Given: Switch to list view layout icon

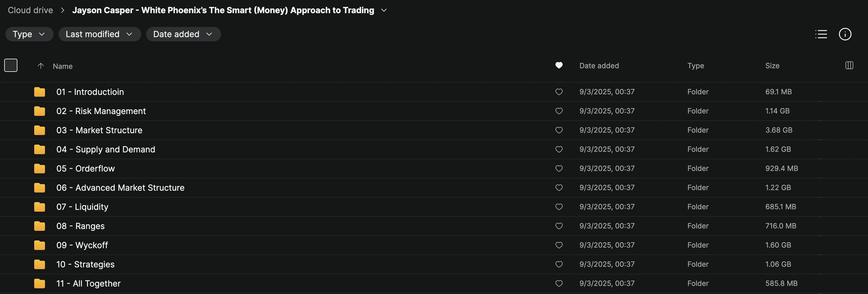Looking at the screenshot, I should (x=821, y=34).
